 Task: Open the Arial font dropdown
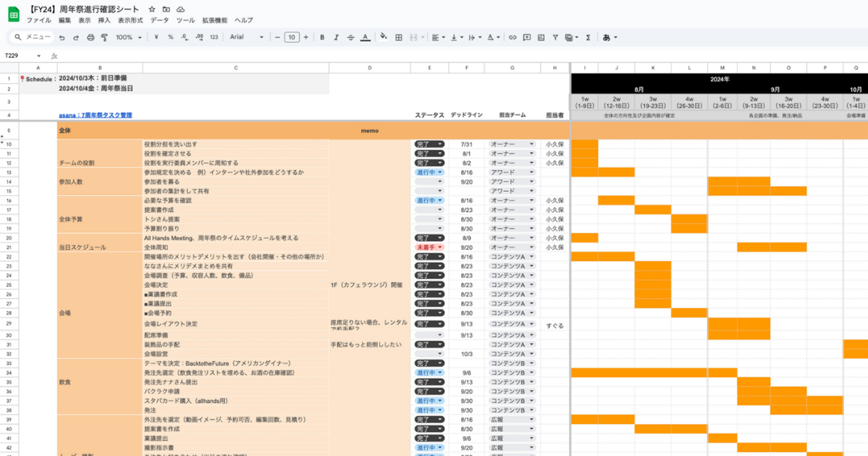(247, 37)
